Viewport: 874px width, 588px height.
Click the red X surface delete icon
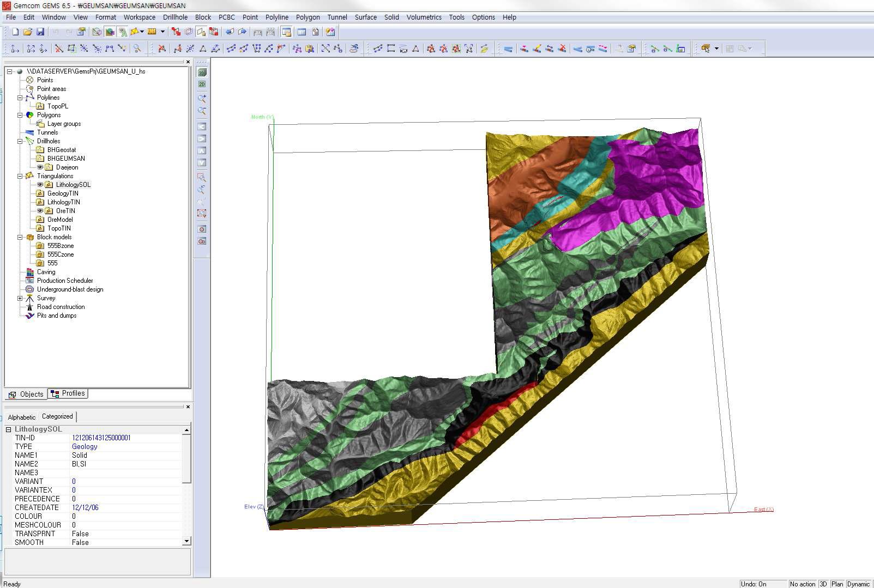tap(562, 49)
